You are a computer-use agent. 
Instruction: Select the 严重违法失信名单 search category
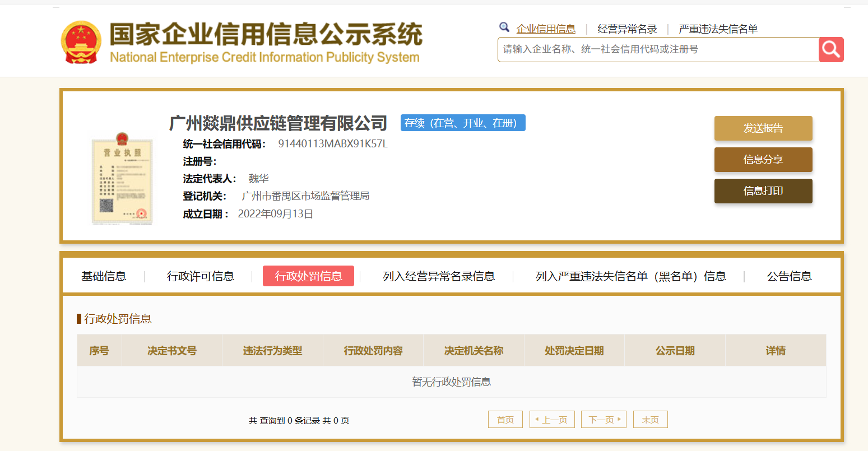tap(718, 29)
